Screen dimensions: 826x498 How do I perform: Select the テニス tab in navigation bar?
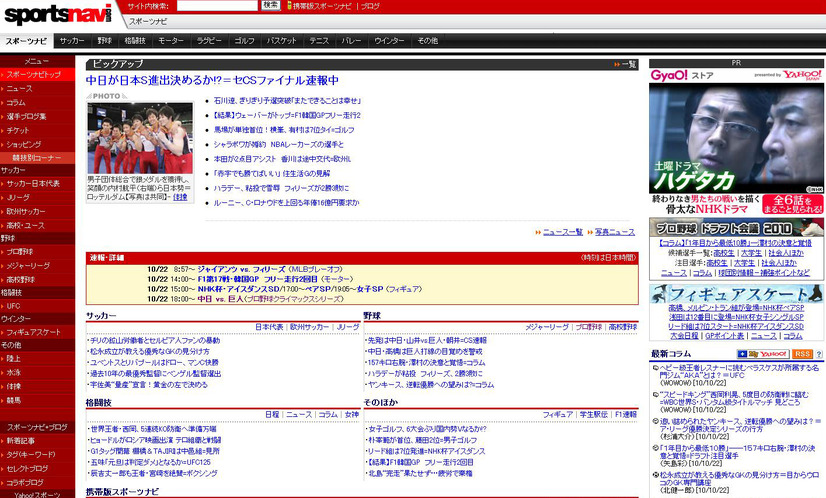(x=319, y=41)
